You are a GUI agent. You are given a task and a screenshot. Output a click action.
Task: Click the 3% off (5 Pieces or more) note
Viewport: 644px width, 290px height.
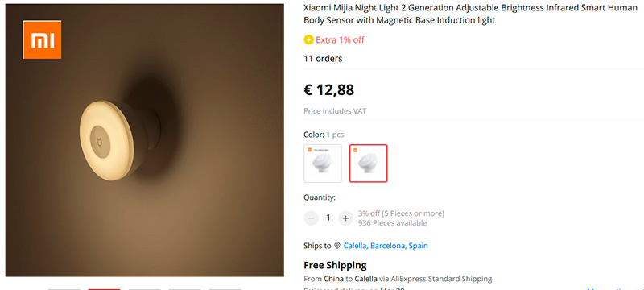pos(401,213)
